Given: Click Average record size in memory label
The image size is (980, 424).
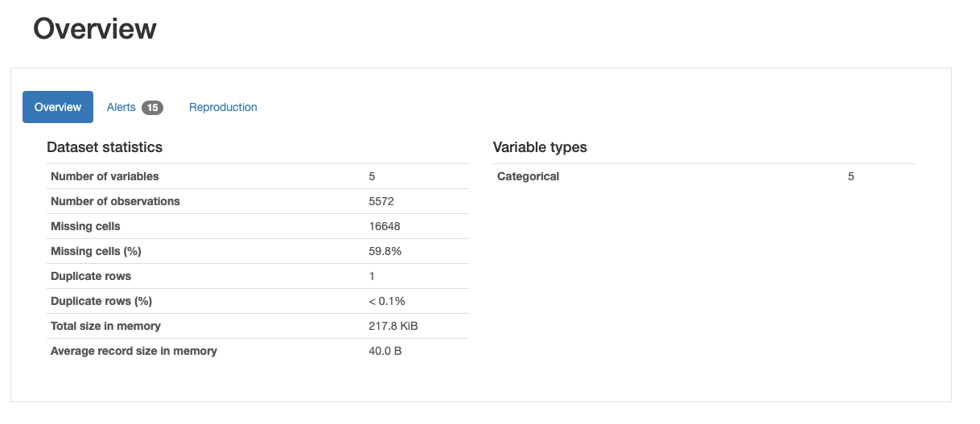Looking at the screenshot, I should pyautogui.click(x=134, y=351).
